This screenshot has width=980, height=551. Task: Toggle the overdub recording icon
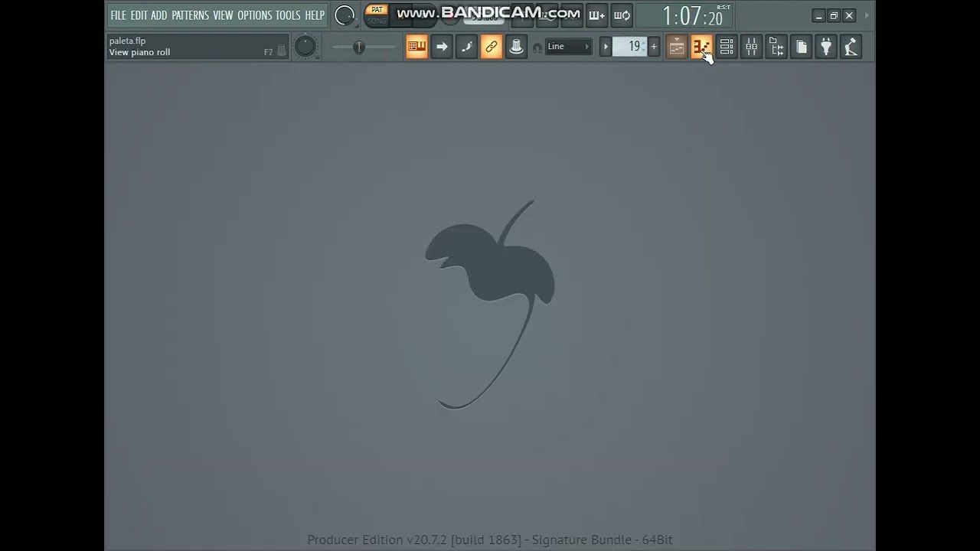(597, 15)
